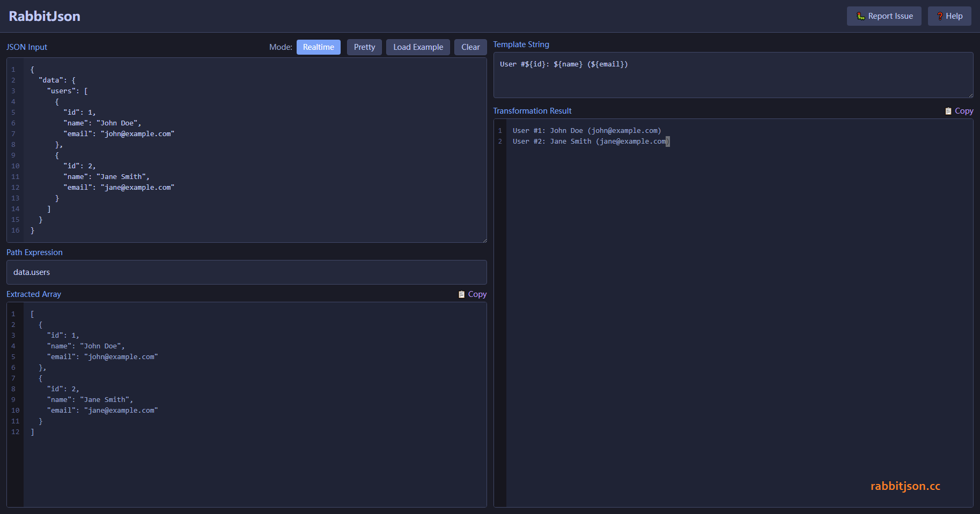This screenshot has width=980, height=514.
Task: Click line number 12 in Extracted Array gutter
Action: (x=15, y=432)
